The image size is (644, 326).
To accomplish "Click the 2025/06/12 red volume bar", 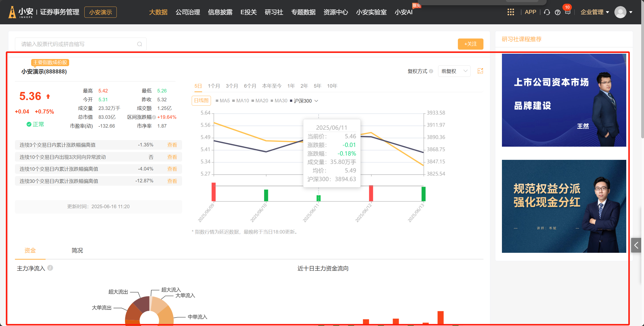I will [x=371, y=193].
